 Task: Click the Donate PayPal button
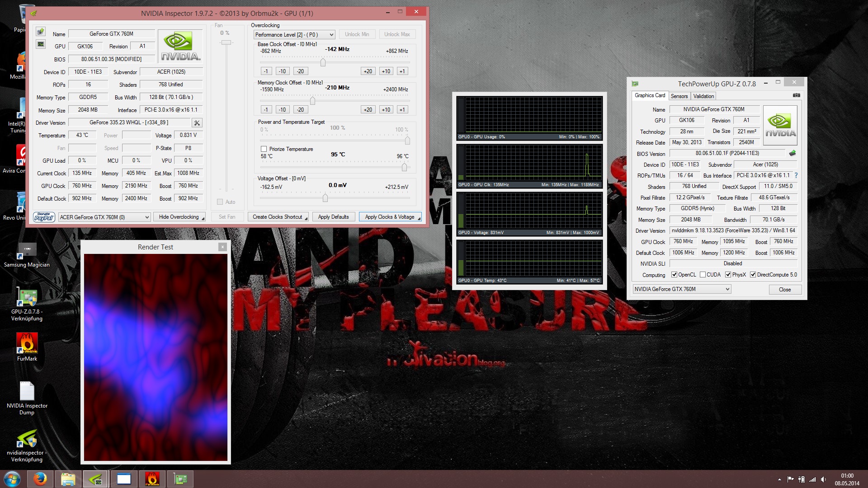[x=44, y=217]
